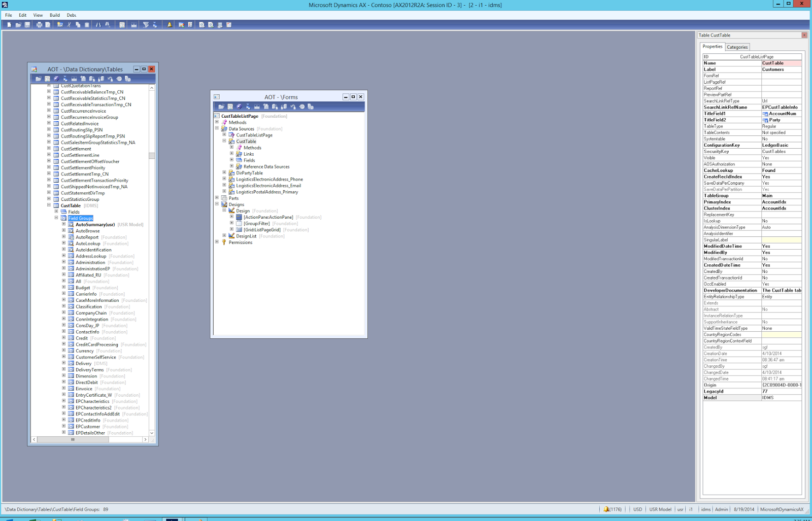Click the Compile icon in the AOT toolbar
The height and width of the screenshot is (521, 812).
[56, 79]
